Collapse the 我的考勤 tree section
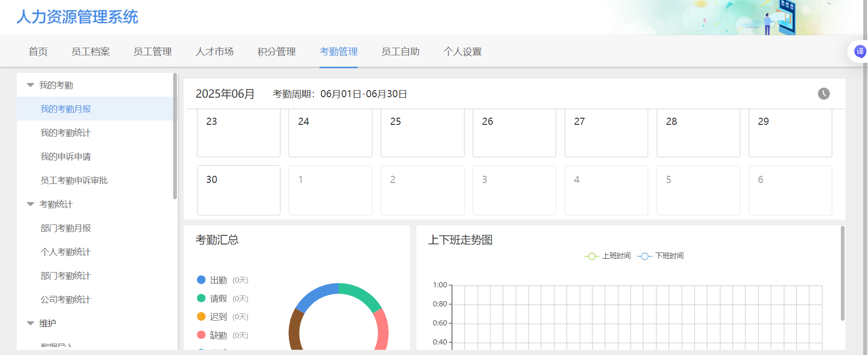 tap(31, 85)
